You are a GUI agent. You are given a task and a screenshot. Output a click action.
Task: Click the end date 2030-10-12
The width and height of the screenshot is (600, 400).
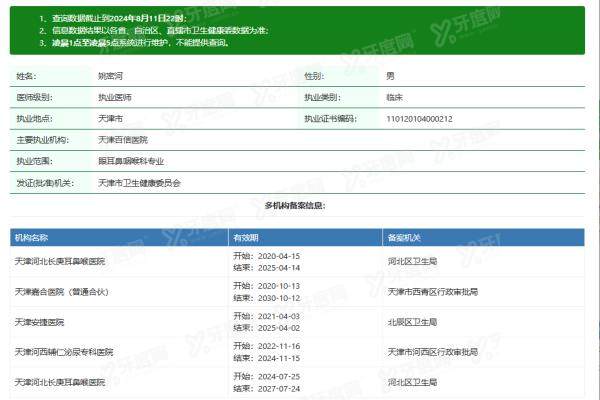279,298
